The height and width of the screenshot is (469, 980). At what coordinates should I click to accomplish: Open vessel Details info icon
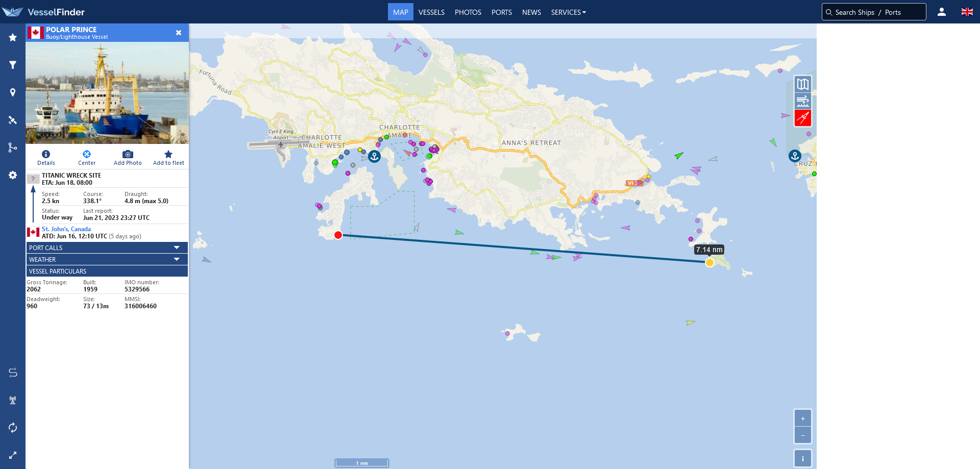click(46, 158)
